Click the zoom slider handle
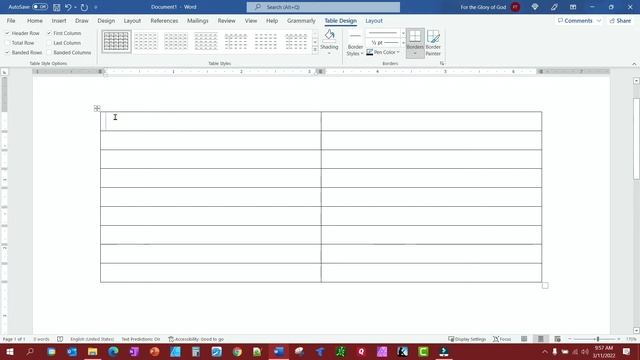Viewport: 640px width, 360px height. point(598,339)
